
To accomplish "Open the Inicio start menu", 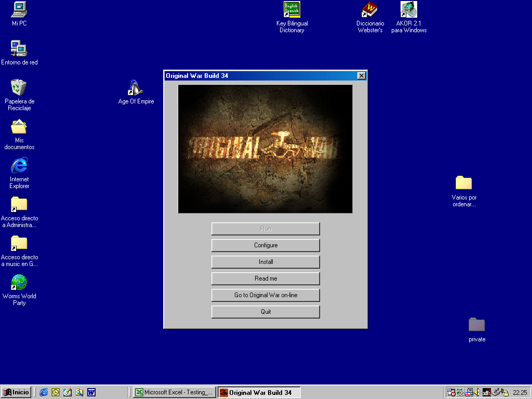I will tap(16, 393).
